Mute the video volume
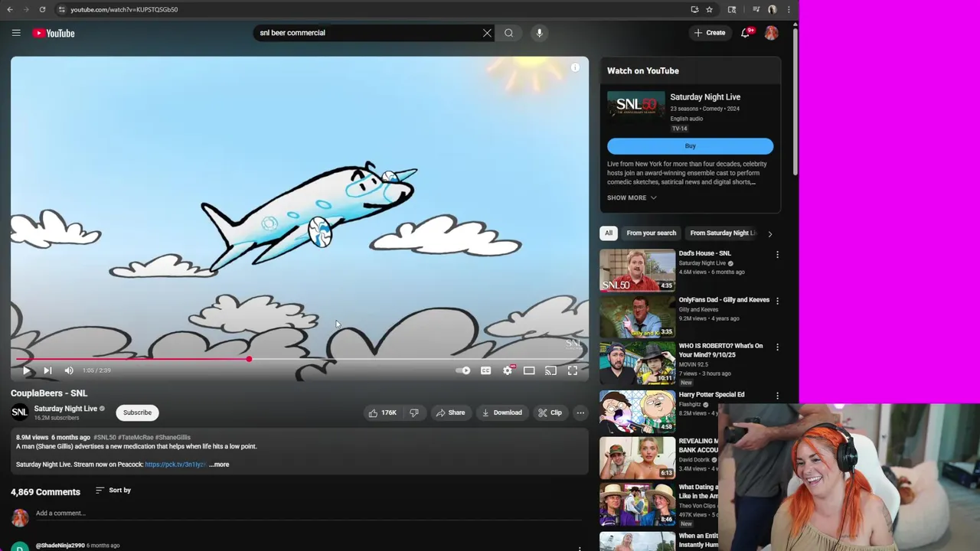Viewport: 980px width, 551px height. [69, 370]
